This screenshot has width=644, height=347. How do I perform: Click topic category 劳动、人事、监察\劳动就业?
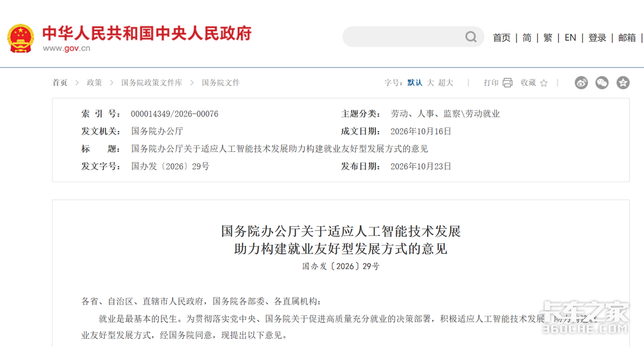click(x=445, y=114)
